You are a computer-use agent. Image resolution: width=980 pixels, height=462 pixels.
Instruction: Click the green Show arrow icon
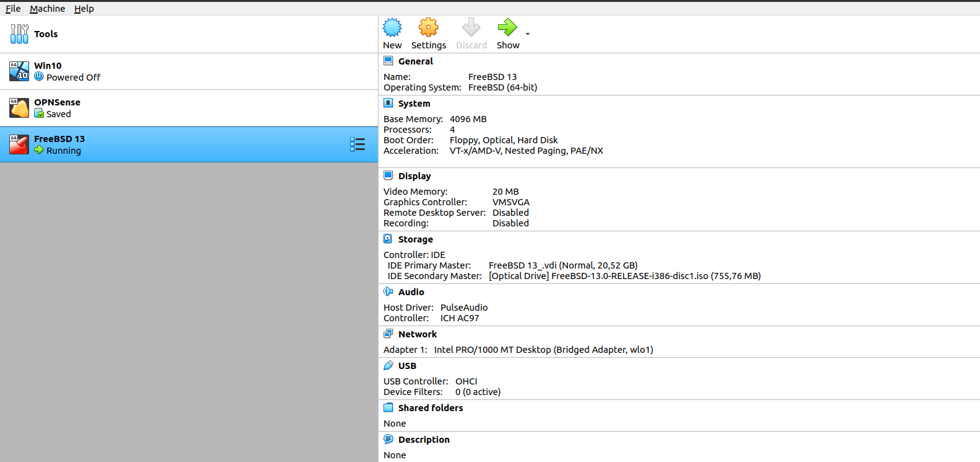pos(507,27)
